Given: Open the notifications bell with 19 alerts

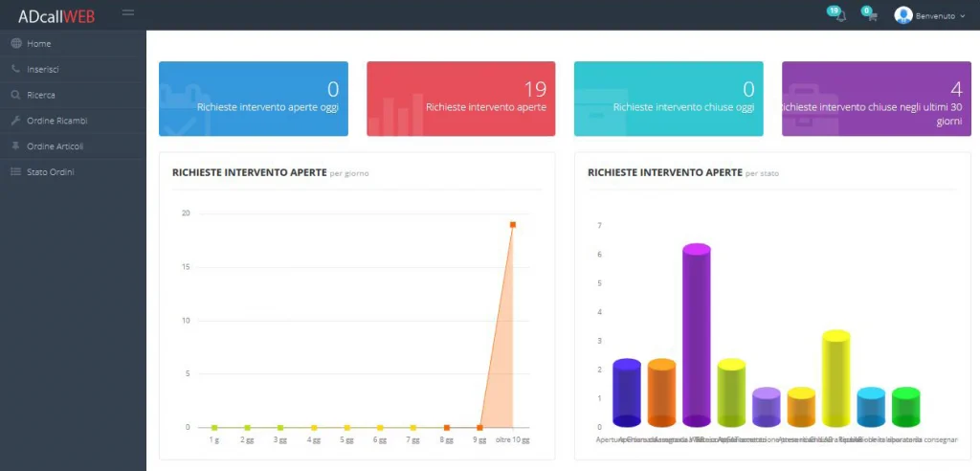Looking at the screenshot, I should 840,15.
